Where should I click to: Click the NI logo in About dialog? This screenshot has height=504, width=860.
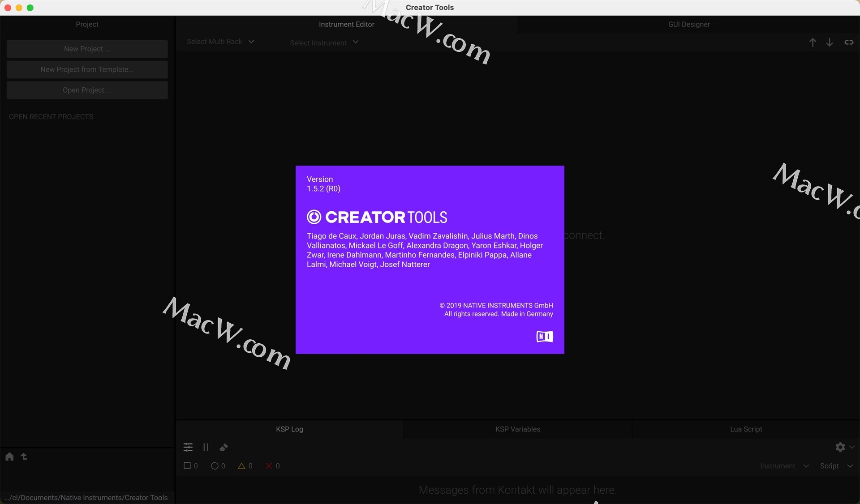click(545, 337)
